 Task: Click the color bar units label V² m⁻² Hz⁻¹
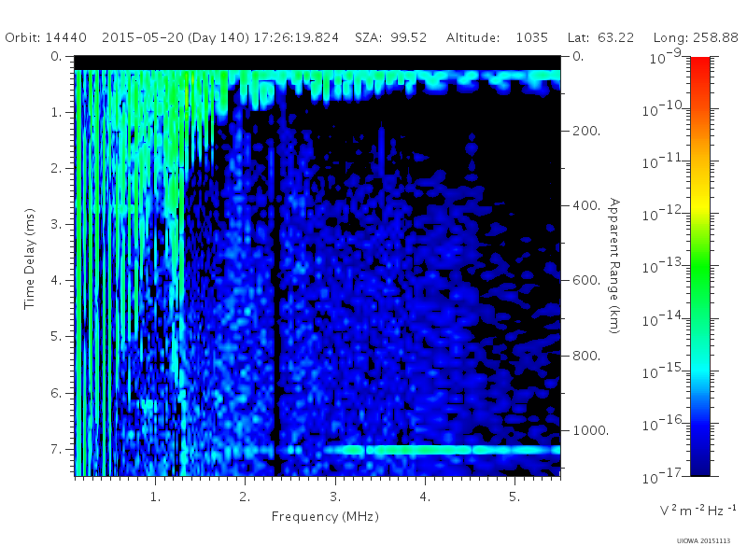698,510
